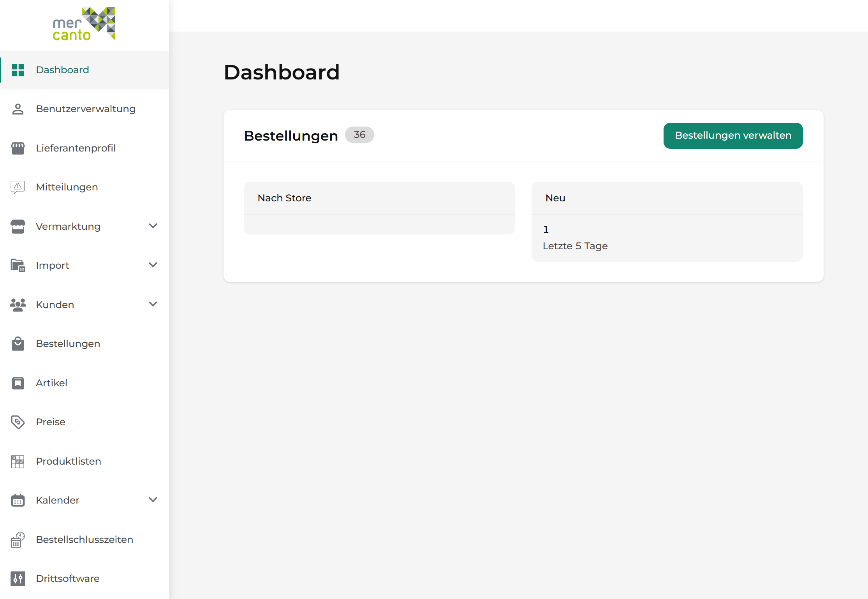Screen dimensions: 868x599
Task: Expand the Import submenu chevron
Action: [x=153, y=265]
